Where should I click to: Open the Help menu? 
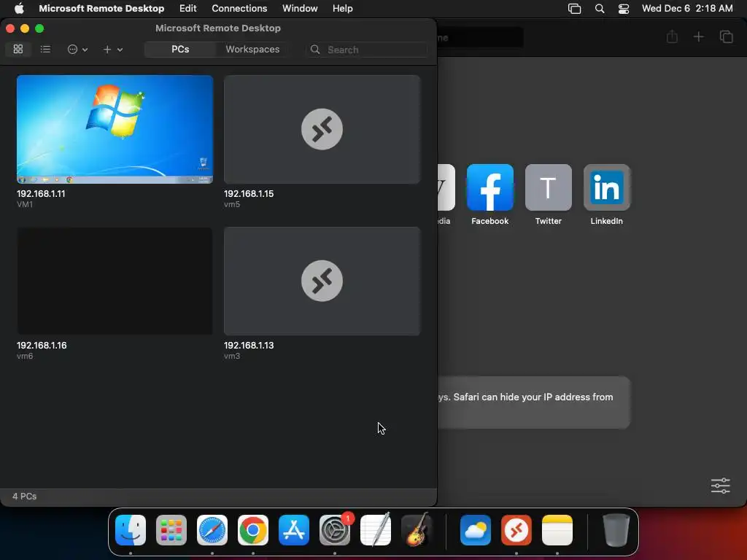coord(343,8)
